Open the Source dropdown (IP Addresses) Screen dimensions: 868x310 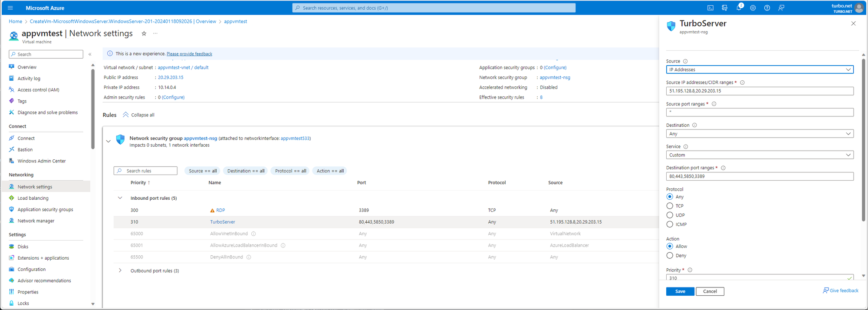pyautogui.click(x=759, y=69)
